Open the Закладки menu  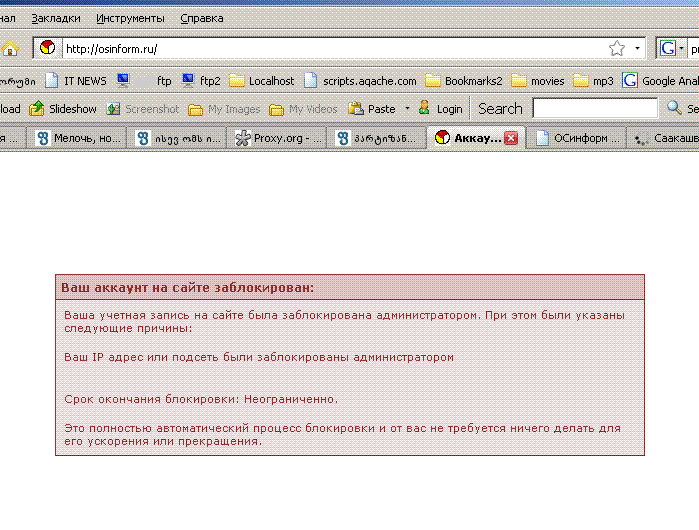click(x=56, y=18)
